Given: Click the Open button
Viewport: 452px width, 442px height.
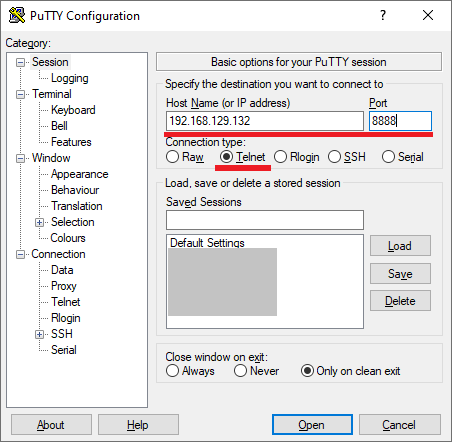Looking at the screenshot, I should pyautogui.click(x=312, y=425).
